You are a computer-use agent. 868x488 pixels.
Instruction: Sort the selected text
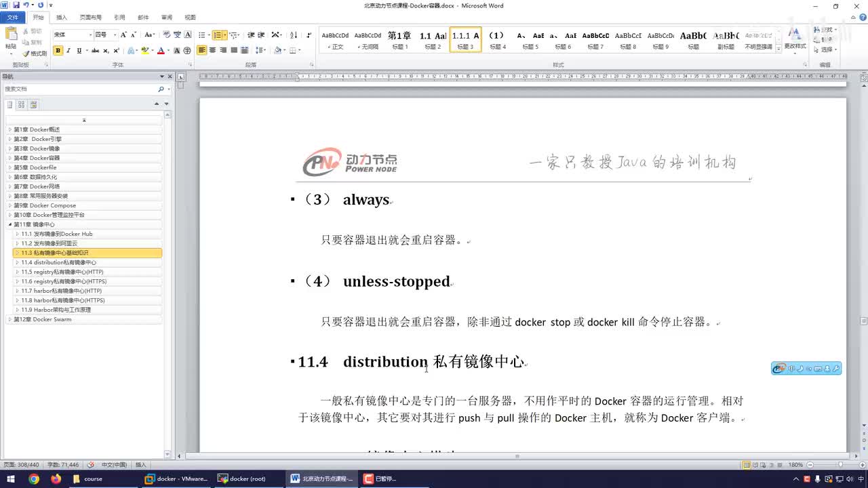point(294,35)
